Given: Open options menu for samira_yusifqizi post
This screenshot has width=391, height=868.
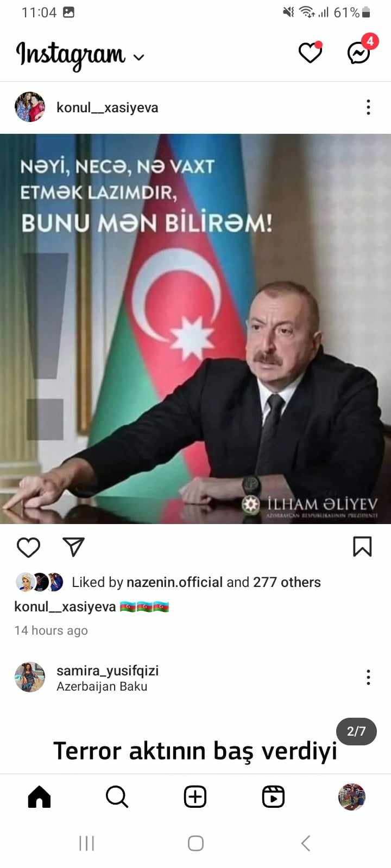Looking at the screenshot, I should (x=368, y=677).
